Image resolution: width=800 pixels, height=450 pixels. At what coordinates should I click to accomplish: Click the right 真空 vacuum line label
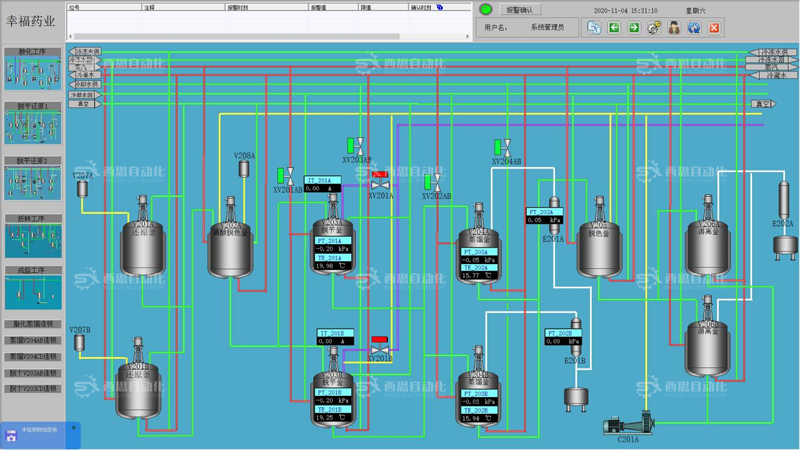[763, 104]
